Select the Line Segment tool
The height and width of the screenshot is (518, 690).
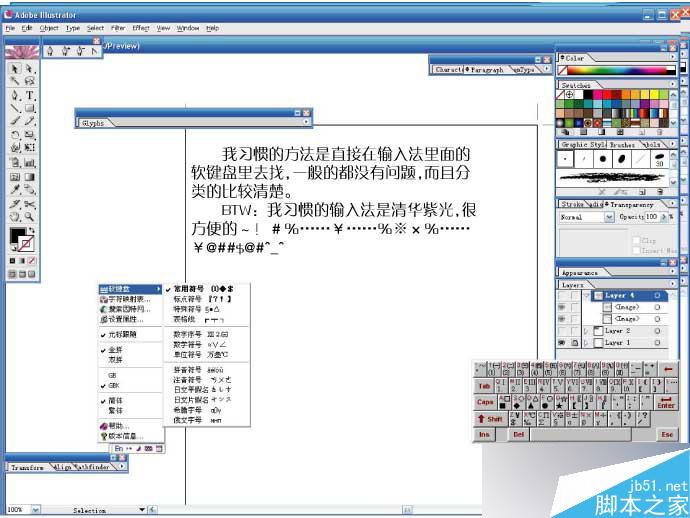point(15,108)
